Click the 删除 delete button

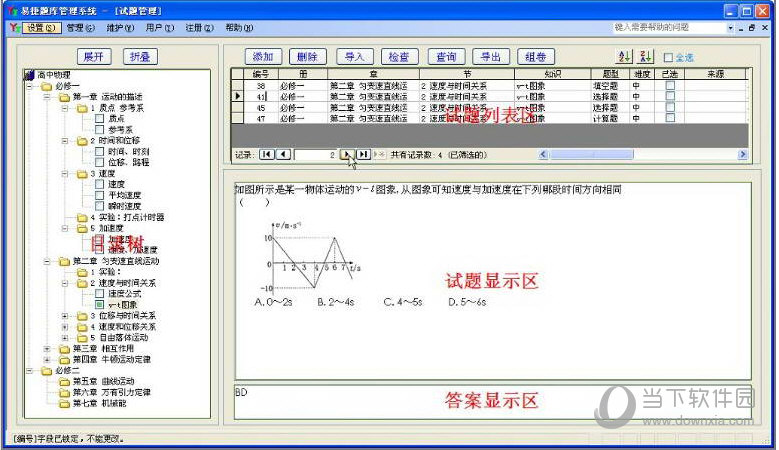[308, 57]
